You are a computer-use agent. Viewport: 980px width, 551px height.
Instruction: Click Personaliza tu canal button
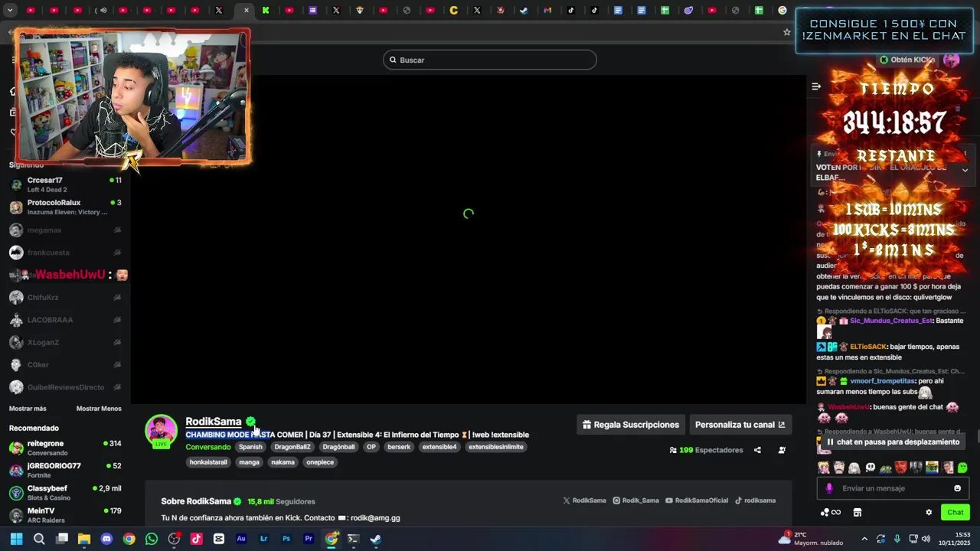point(740,425)
